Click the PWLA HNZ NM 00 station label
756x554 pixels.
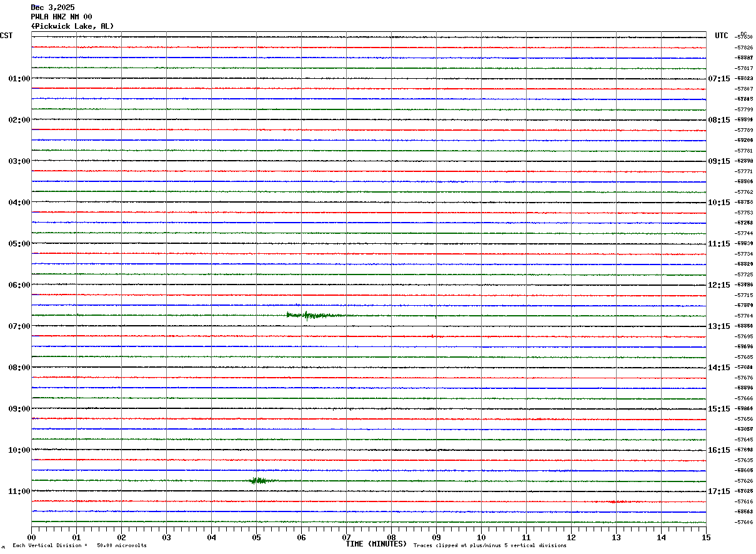[61, 17]
